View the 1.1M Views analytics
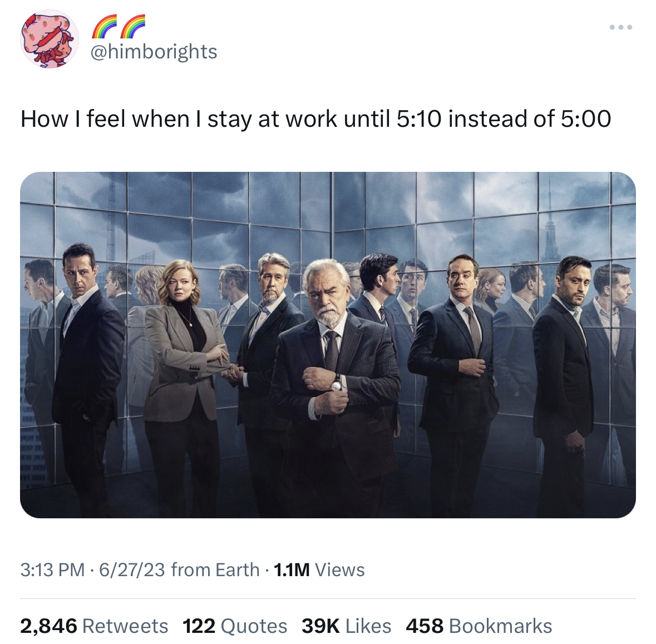 click(319, 570)
